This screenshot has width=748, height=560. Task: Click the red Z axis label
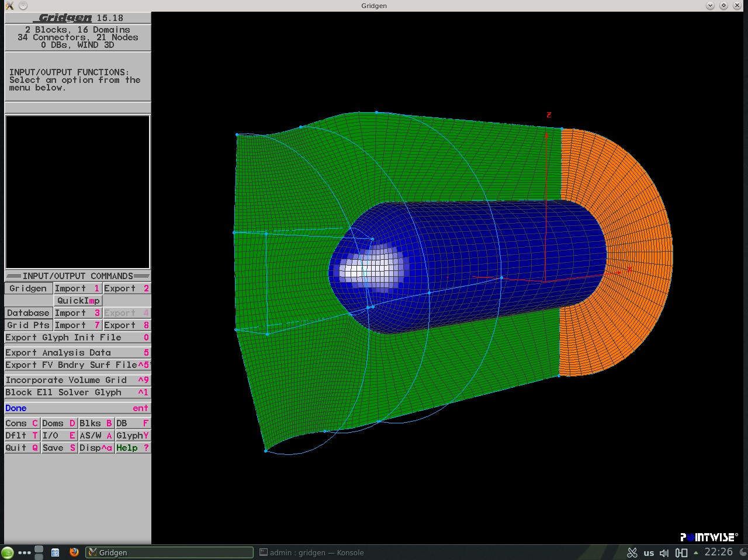pyautogui.click(x=549, y=115)
